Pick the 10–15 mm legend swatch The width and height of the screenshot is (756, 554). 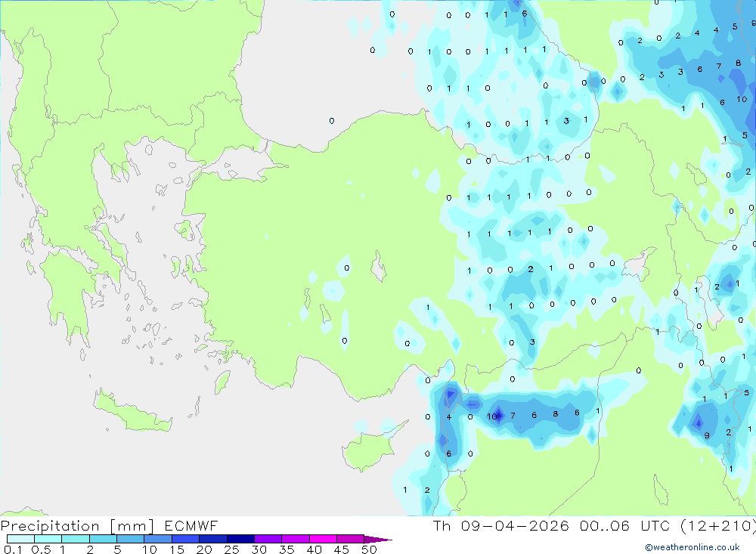(x=158, y=539)
